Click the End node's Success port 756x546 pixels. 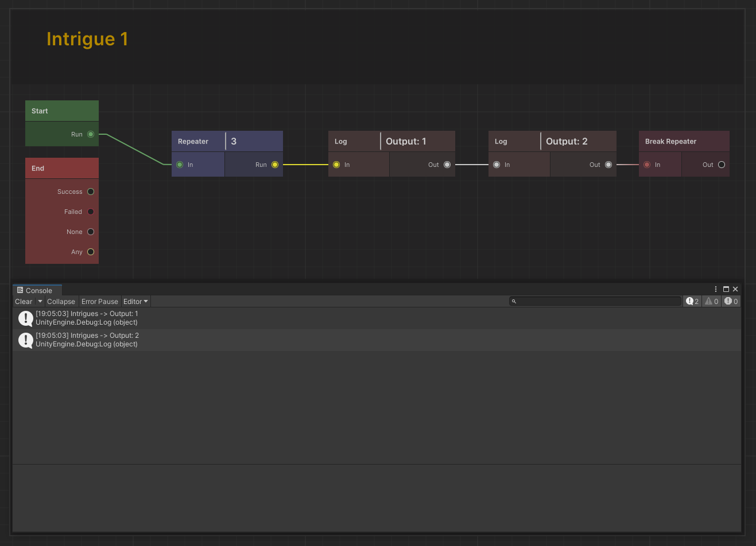pyautogui.click(x=91, y=192)
